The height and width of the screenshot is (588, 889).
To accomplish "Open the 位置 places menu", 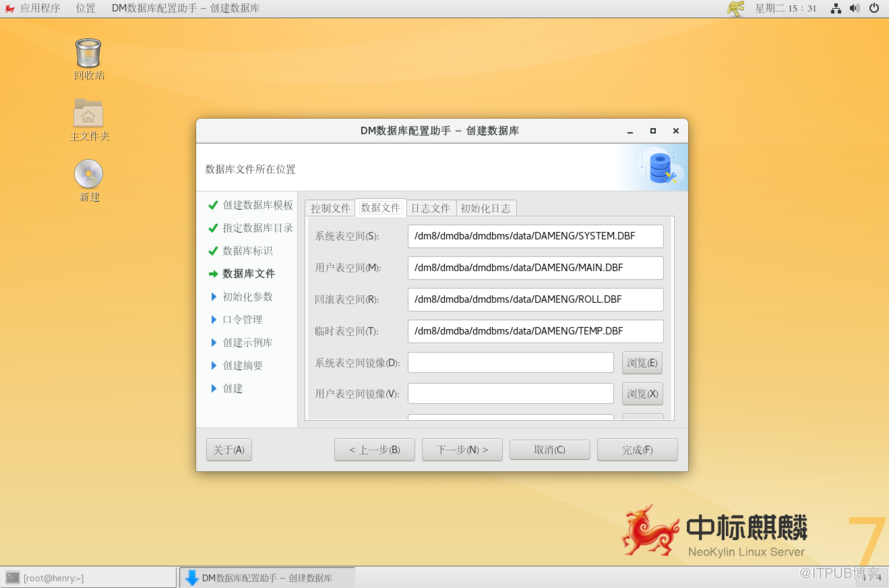I will pyautogui.click(x=86, y=8).
